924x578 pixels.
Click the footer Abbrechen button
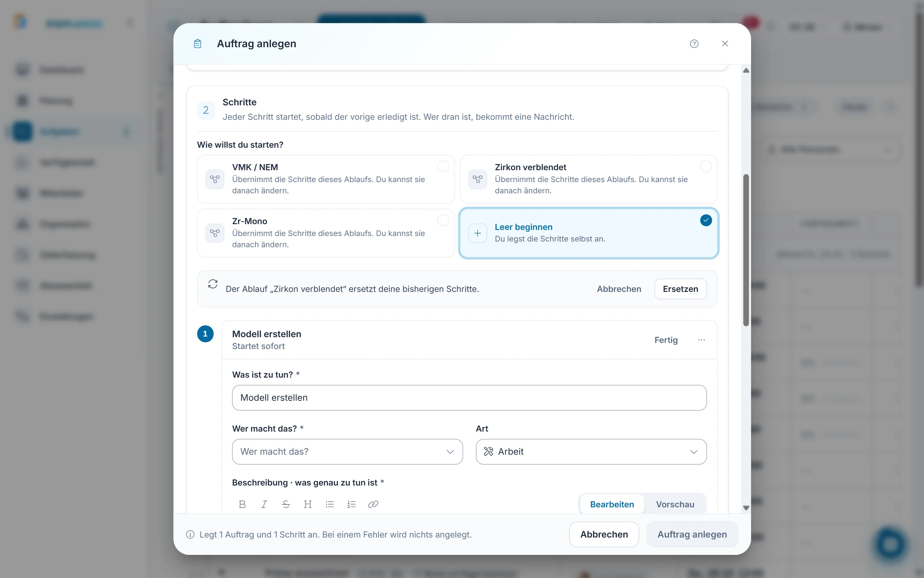604,534
